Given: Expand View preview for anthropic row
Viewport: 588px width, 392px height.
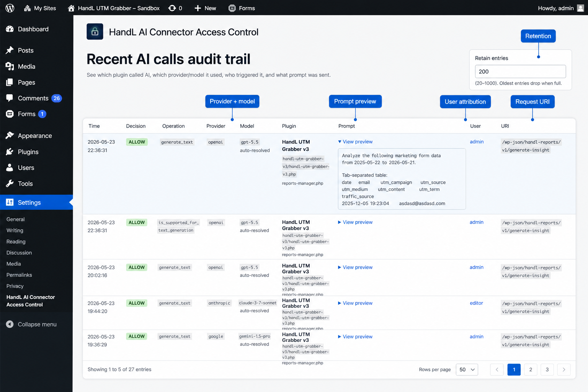Looking at the screenshot, I should [x=355, y=303].
